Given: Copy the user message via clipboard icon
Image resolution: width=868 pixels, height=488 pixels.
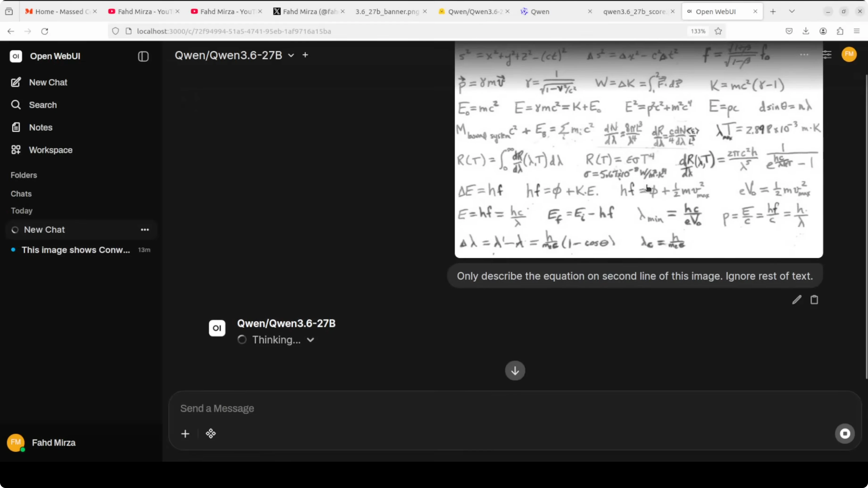Looking at the screenshot, I should pos(814,300).
